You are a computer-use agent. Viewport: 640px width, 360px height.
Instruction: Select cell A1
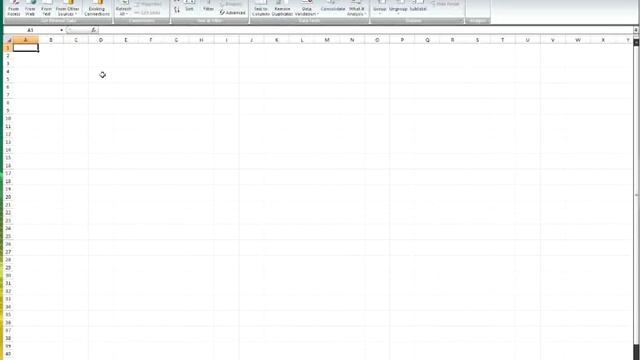[x=26, y=48]
